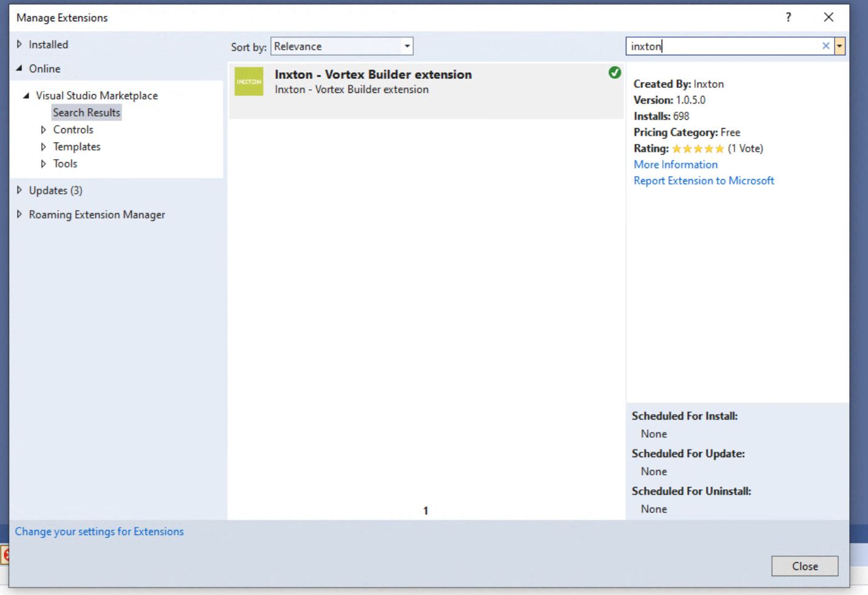
Task: Click the Installs: 698 text
Action: 661,116
